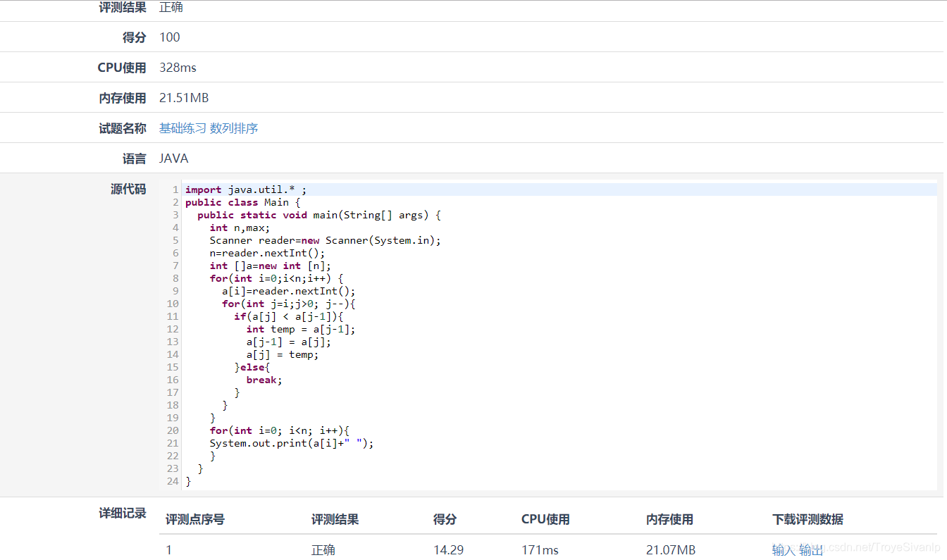Open the 基础练习 数列排序 problem link

(209, 128)
